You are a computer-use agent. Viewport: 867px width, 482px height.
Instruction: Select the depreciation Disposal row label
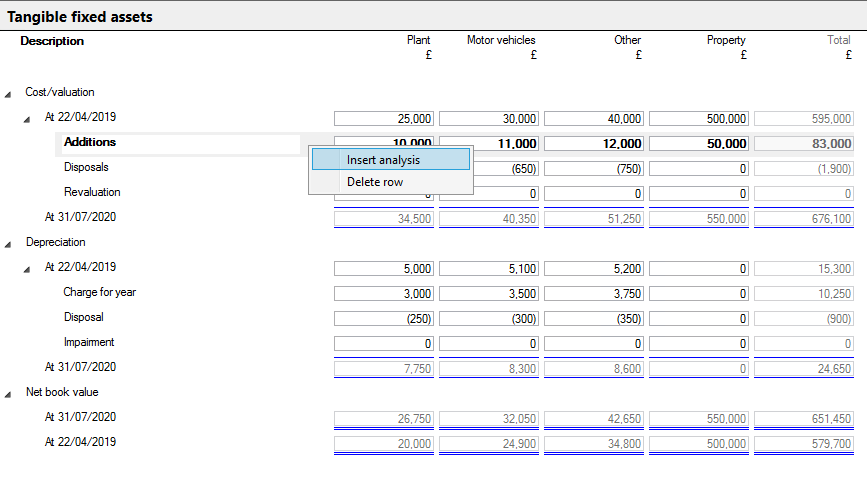[x=83, y=317]
